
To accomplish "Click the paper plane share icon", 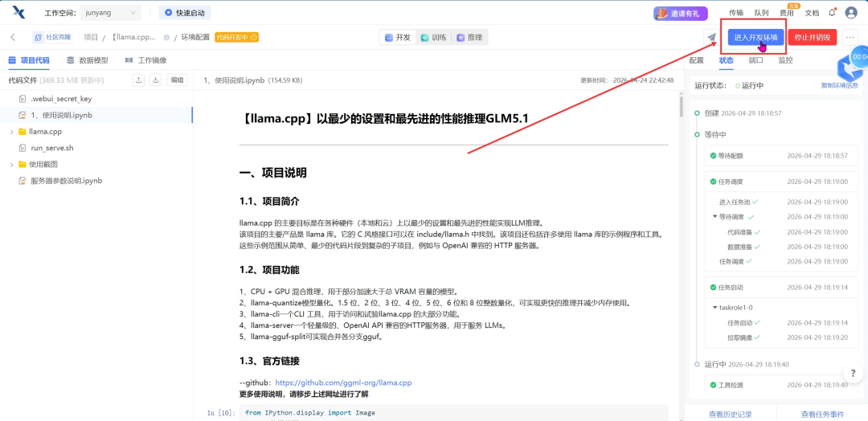I will (712, 37).
